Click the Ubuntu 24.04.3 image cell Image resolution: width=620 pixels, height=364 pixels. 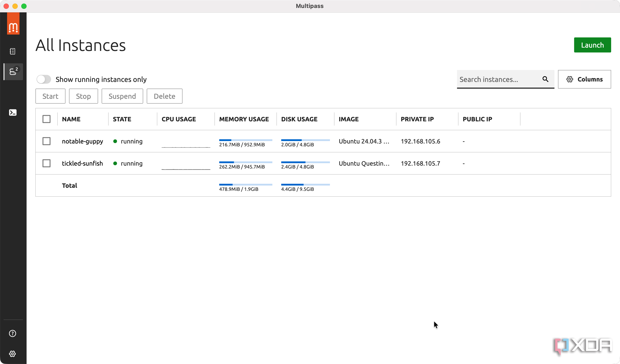pos(364,141)
